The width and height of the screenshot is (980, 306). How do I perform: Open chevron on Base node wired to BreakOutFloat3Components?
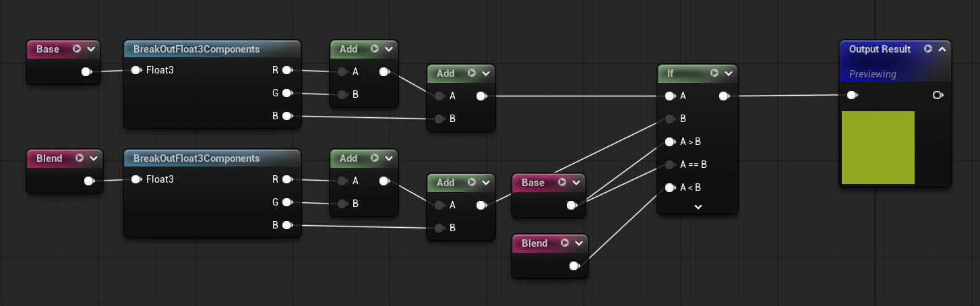tap(91, 49)
